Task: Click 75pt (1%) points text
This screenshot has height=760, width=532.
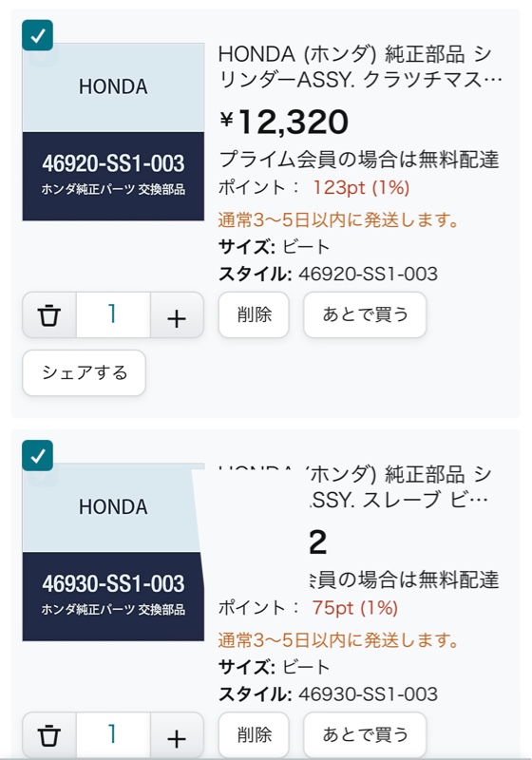Action: [355, 607]
